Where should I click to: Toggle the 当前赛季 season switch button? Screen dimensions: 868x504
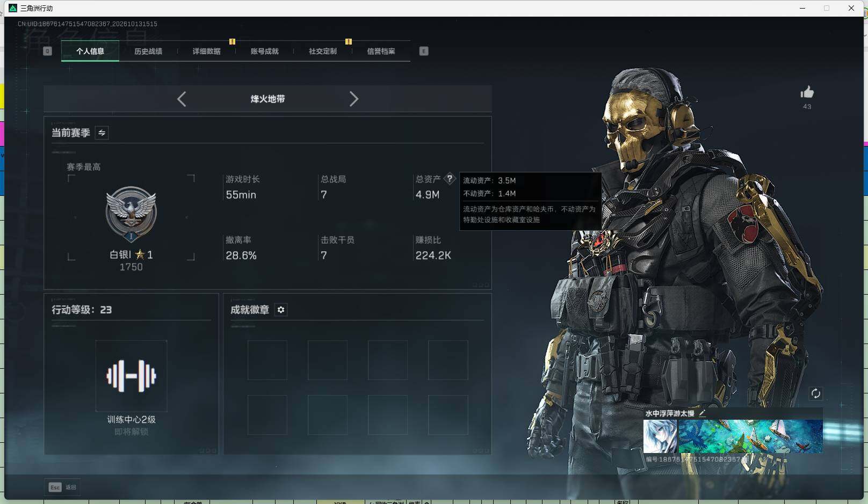tap(102, 133)
